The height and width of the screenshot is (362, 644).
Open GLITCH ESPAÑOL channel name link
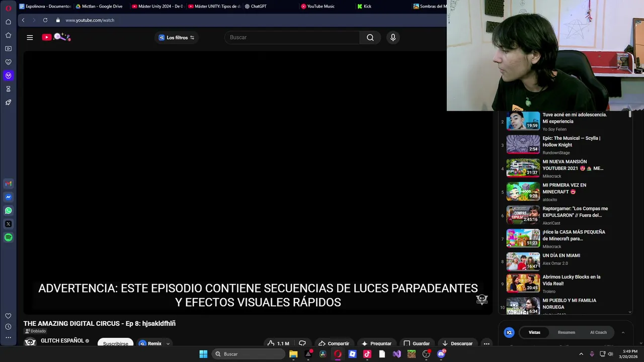point(62,341)
